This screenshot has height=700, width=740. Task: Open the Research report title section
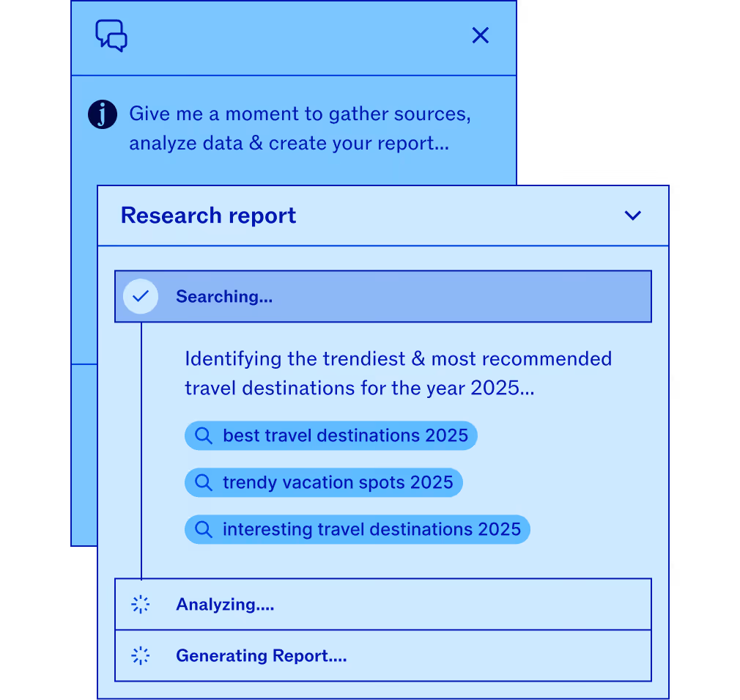click(208, 215)
